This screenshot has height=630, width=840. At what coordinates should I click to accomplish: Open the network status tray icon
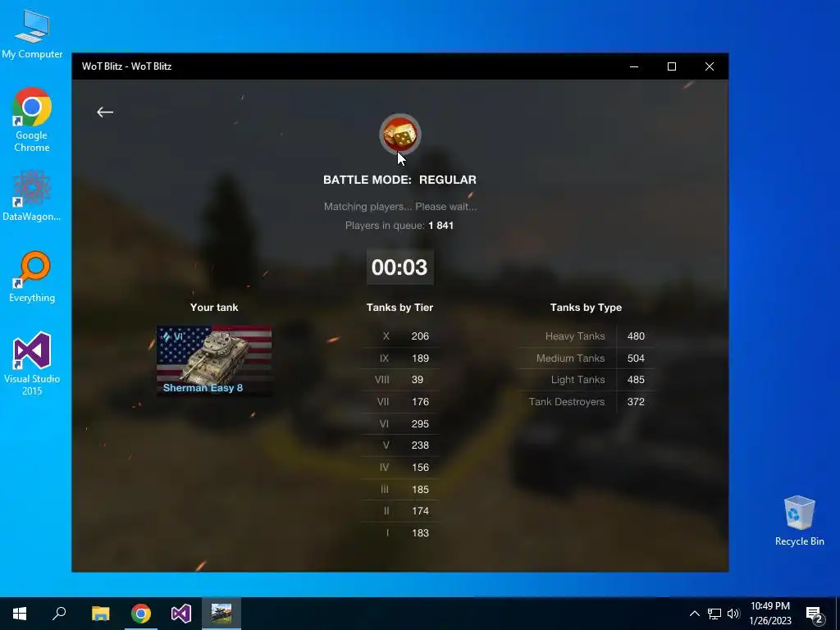click(714, 614)
